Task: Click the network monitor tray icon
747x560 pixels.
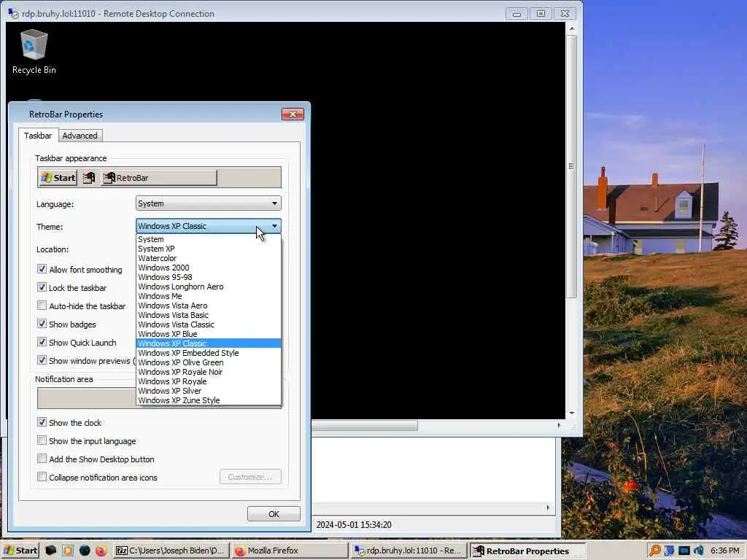Action: pyautogui.click(x=684, y=551)
